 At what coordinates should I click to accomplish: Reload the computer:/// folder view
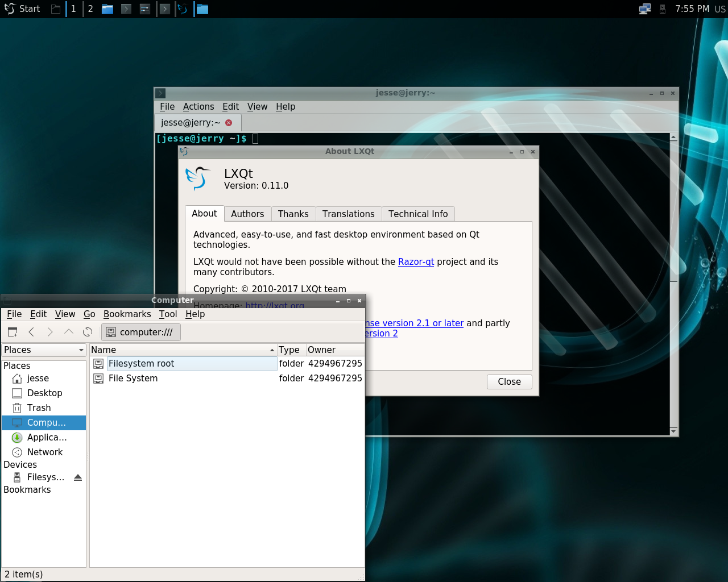click(x=88, y=332)
